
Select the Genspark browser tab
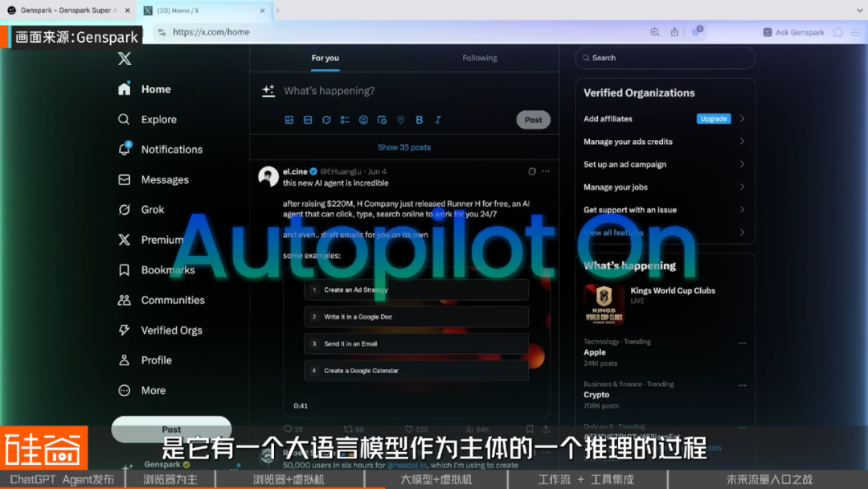pyautogui.click(x=68, y=10)
